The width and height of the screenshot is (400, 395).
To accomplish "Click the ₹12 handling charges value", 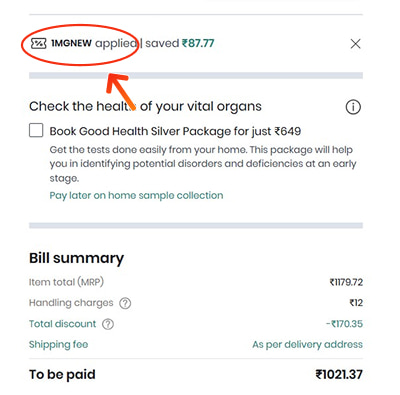I will click(x=356, y=303).
